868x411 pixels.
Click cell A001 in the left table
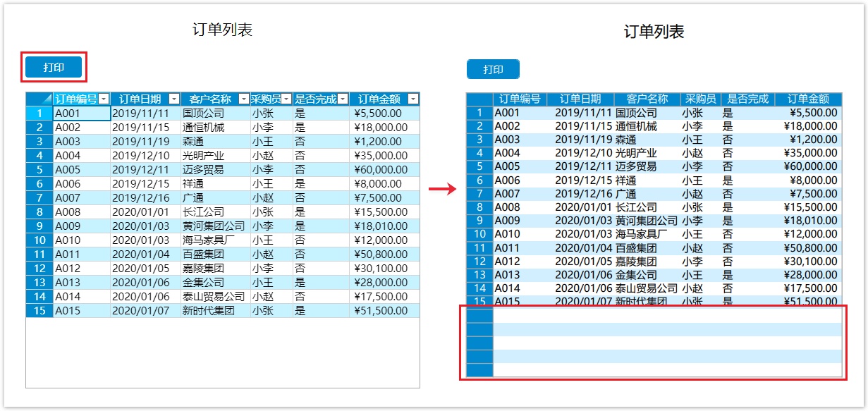81,114
